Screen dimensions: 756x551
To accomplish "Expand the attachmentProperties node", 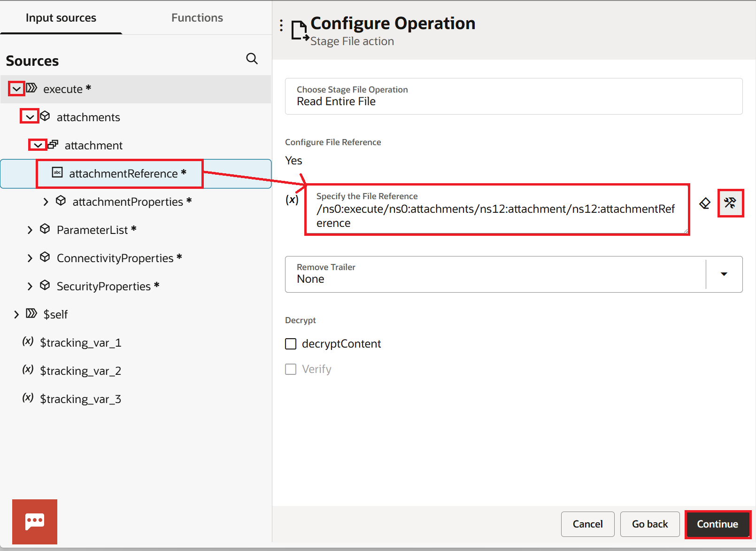I will click(46, 202).
